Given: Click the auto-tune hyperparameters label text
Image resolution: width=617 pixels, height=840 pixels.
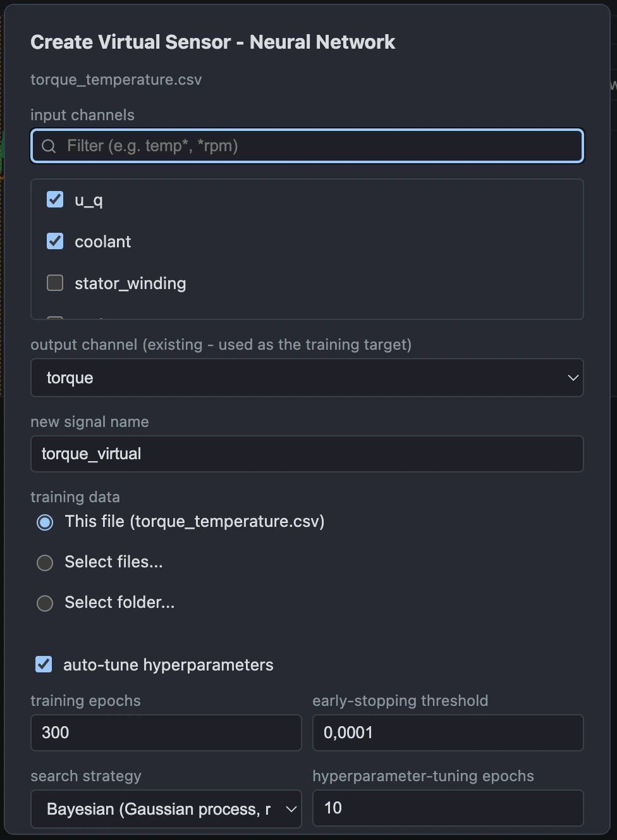Looking at the screenshot, I should (168, 665).
